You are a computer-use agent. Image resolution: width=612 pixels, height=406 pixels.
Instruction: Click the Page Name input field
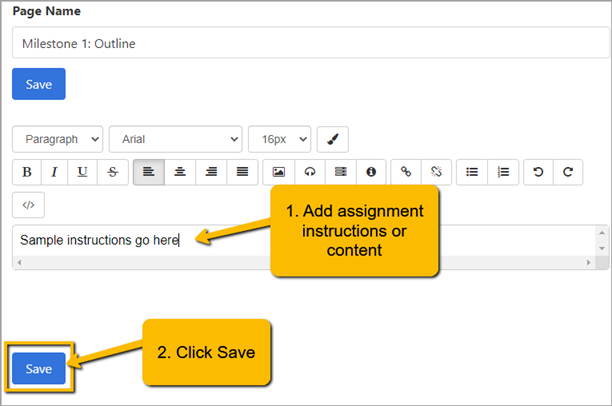(311, 43)
